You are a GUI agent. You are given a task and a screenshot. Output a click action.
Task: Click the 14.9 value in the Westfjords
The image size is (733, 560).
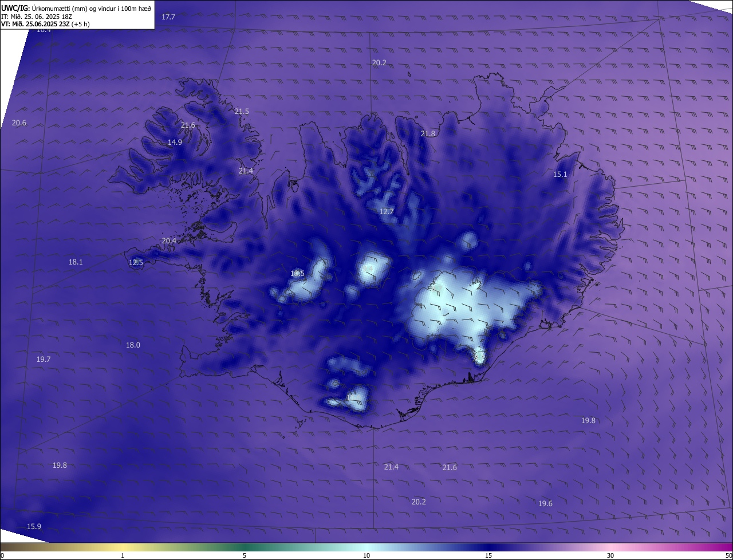tap(175, 143)
